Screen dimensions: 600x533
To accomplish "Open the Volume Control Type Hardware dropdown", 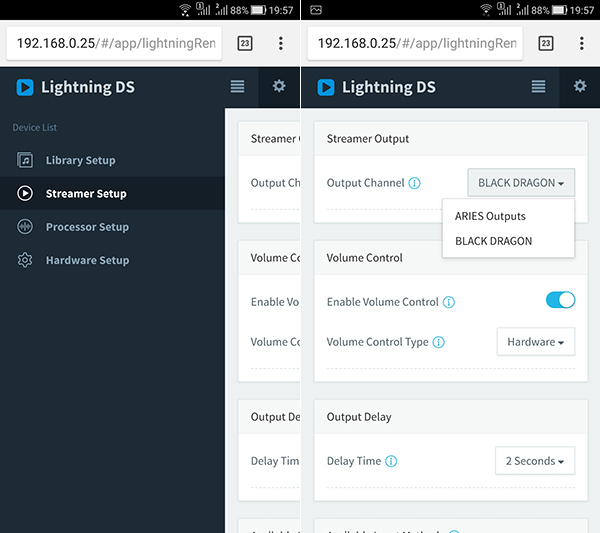I will 536,342.
